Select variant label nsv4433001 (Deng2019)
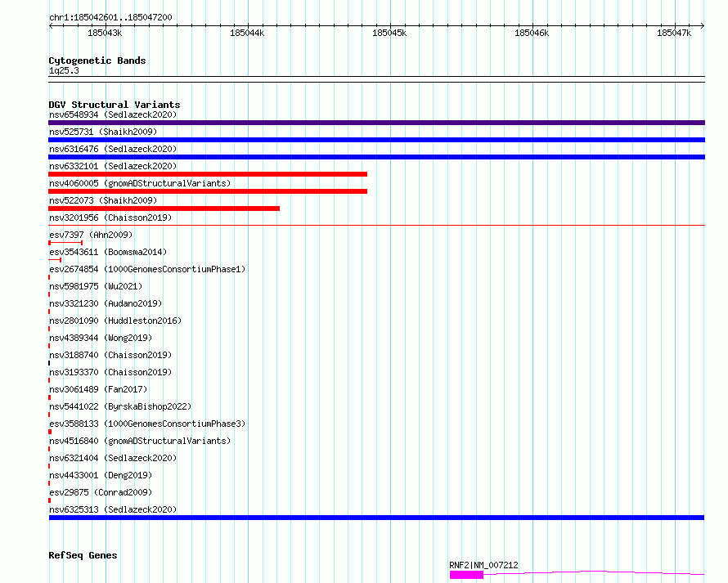 (x=101, y=475)
